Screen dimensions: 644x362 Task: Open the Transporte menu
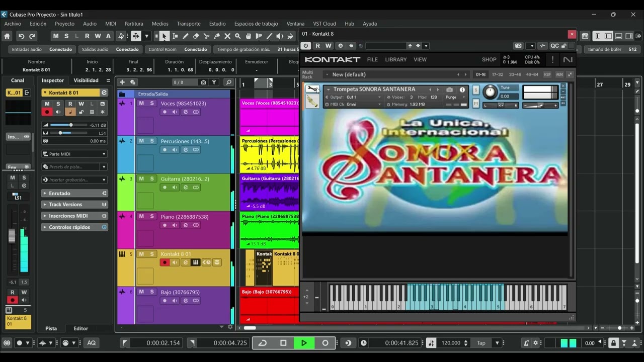(189, 24)
